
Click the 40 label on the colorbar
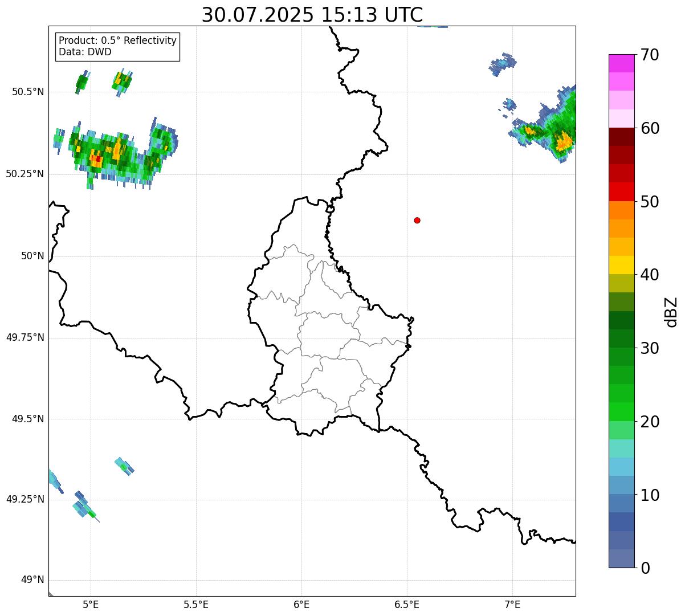(650, 275)
